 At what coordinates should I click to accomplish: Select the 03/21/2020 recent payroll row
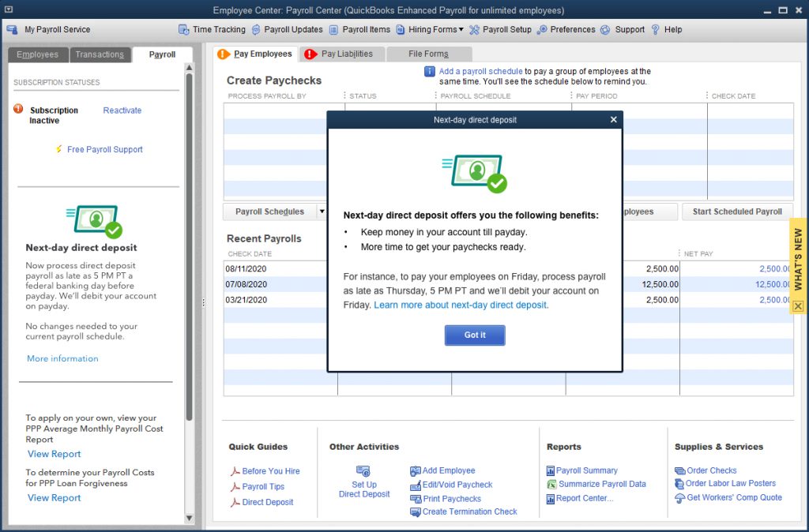pos(509,299)
